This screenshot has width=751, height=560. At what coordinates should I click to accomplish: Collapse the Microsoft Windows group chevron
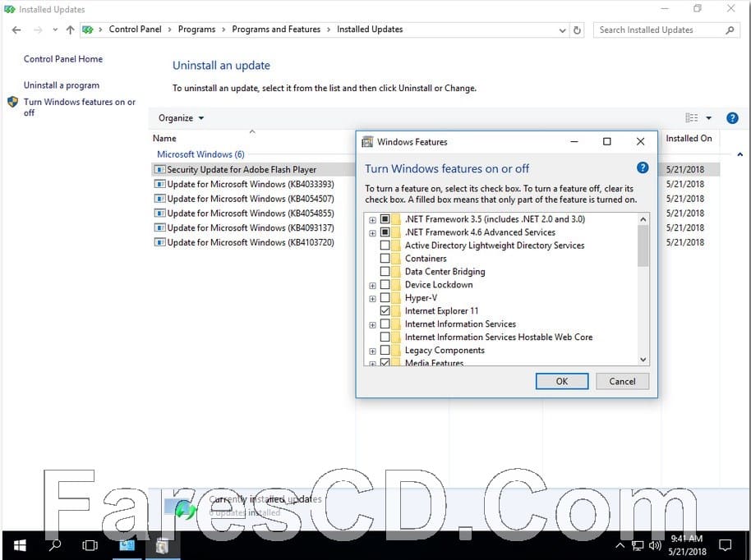[x=740, y=154]
